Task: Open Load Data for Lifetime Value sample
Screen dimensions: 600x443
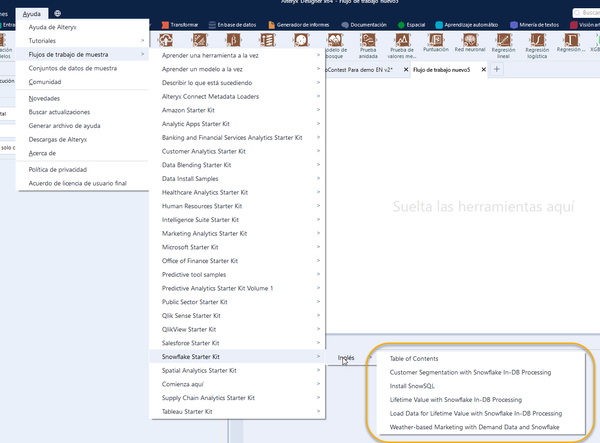Action: 481,414
